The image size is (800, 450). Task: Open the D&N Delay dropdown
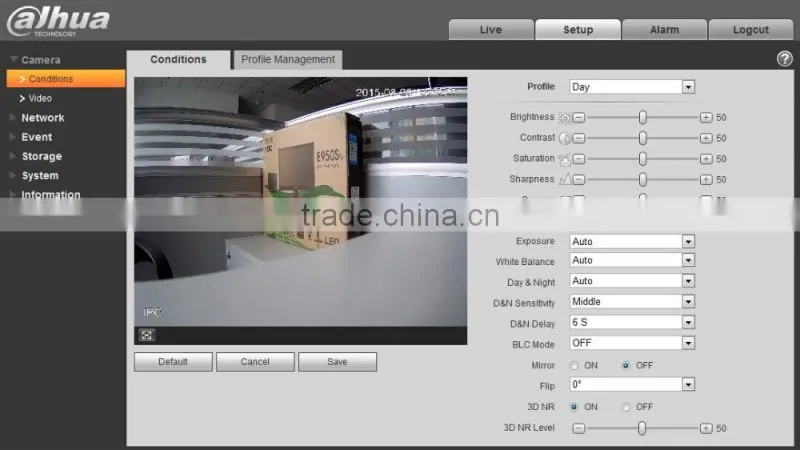[632, 322]
